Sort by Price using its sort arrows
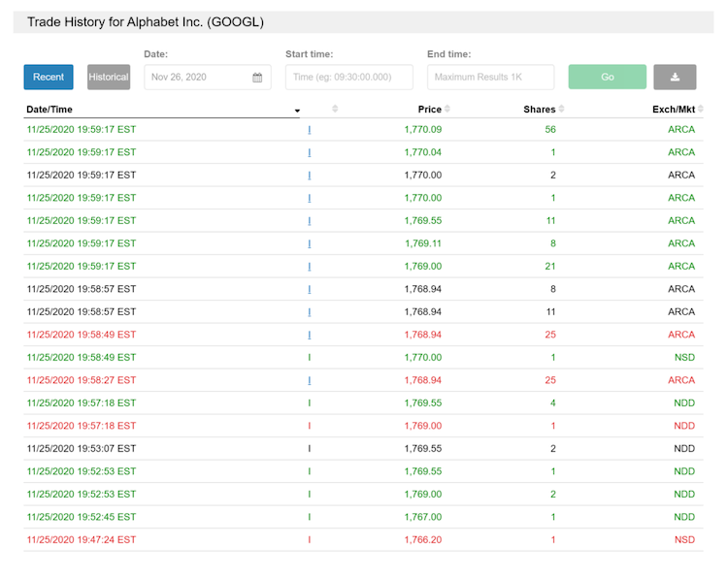This screenshot has width=728, height=579. 447,110
